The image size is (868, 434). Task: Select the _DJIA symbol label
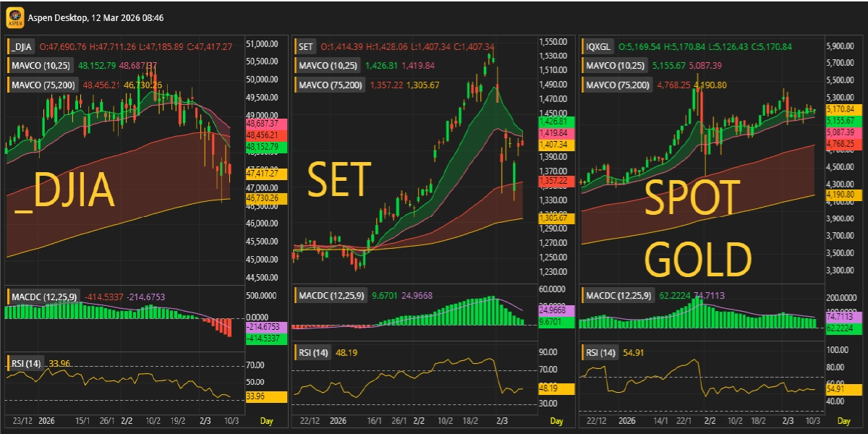(23, 47)
